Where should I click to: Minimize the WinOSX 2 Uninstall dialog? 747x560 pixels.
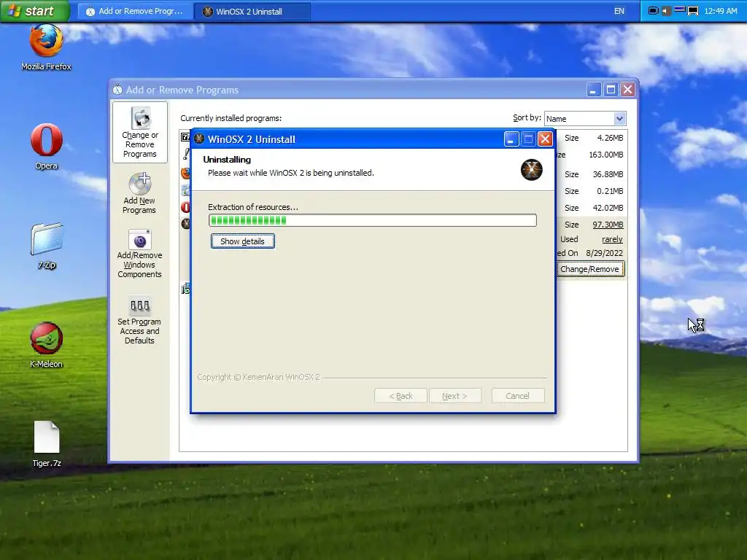point(511,139)
